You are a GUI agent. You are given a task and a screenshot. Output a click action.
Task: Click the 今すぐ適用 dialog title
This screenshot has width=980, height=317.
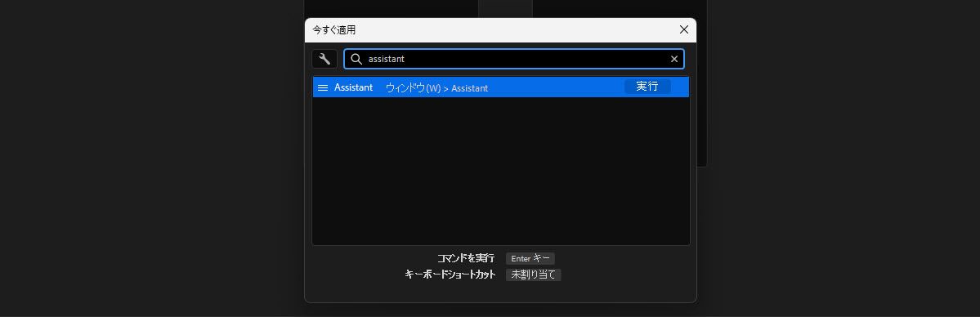coord(334,30)
